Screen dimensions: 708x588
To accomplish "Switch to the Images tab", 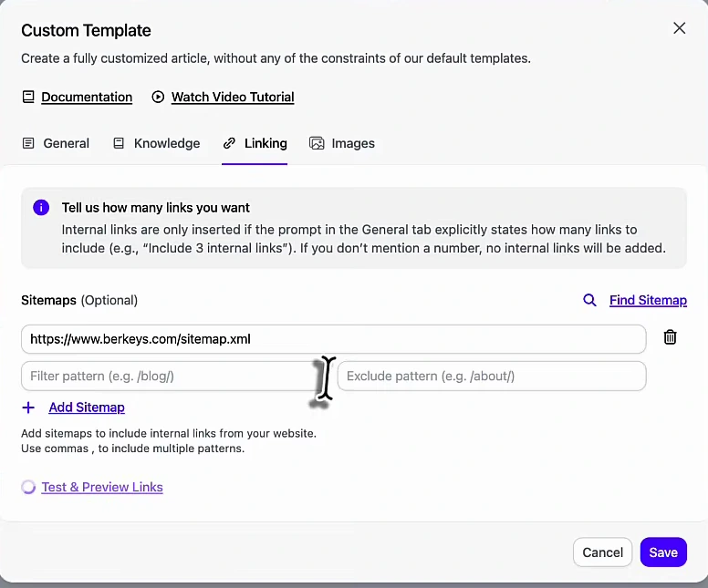I will (x=342, y=143).
